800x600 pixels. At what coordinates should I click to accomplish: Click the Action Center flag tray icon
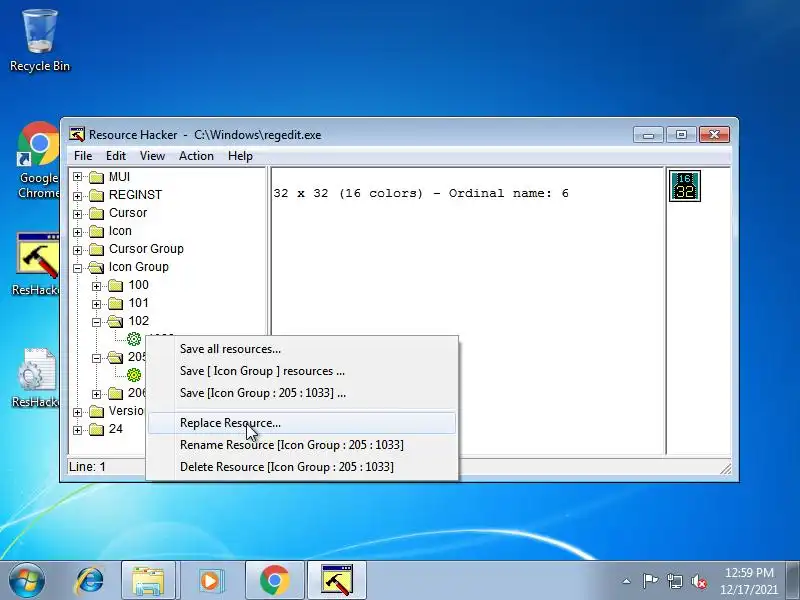pos(650,581)
